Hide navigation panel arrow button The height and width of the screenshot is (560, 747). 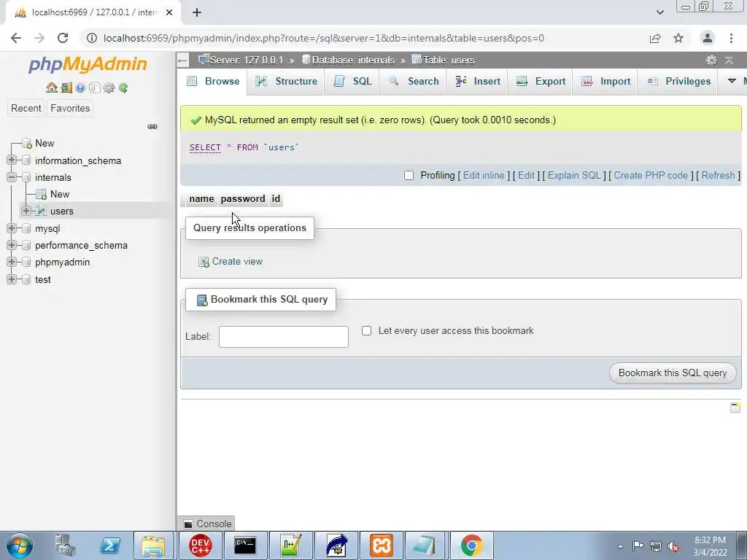[182, 61]
